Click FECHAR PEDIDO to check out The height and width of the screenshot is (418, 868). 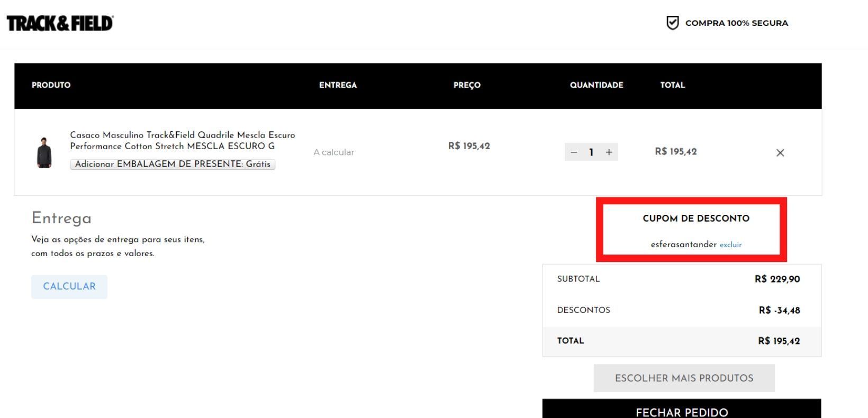click(x=682, y=409)
